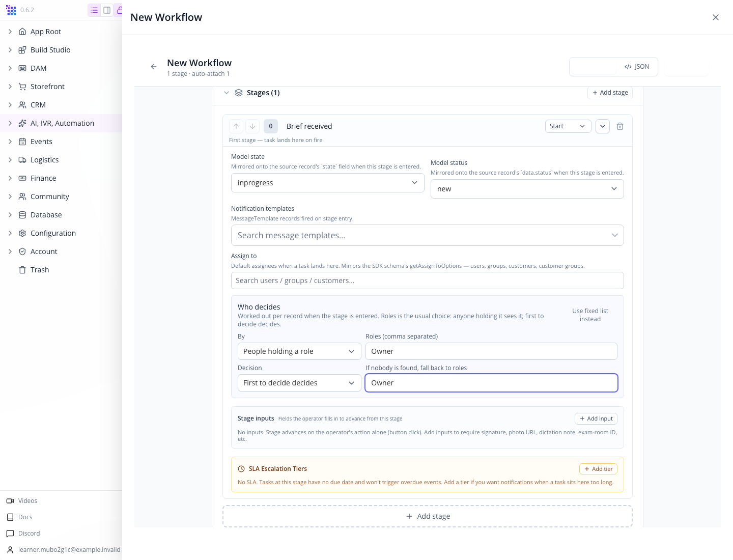The image size is (733, 560).
Task: Click the Search users / groups / customers field
Action: point(428,281)
